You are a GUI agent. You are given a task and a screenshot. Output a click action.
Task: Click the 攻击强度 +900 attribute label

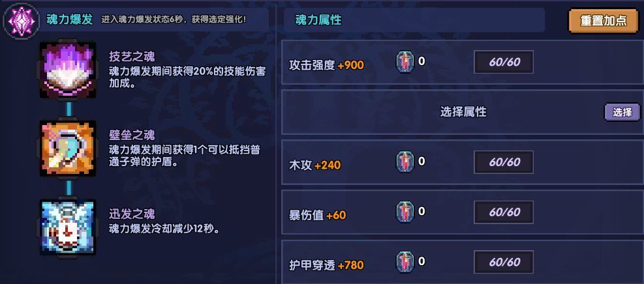click(326, 65)
